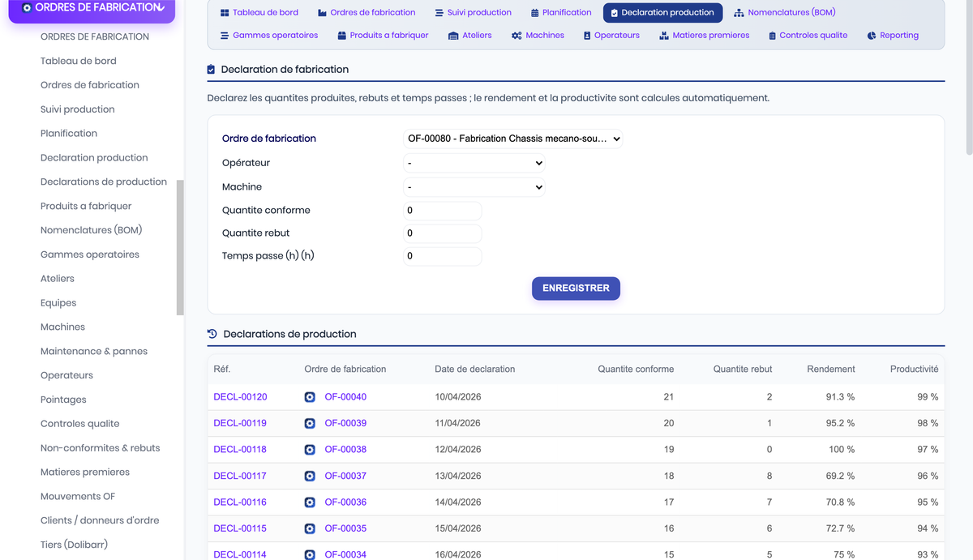Click the gears icon of Machines tab
This screenshot has width=973, height=560.
[517, 36]
